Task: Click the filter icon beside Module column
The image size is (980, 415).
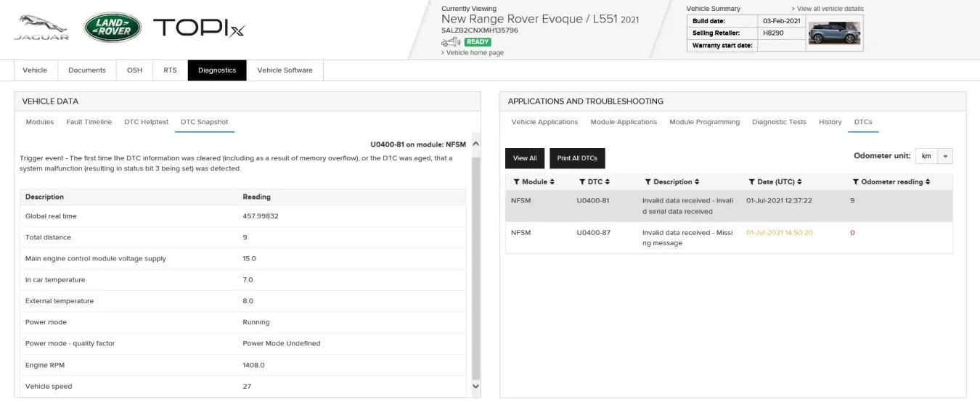Action: point(516,182)
